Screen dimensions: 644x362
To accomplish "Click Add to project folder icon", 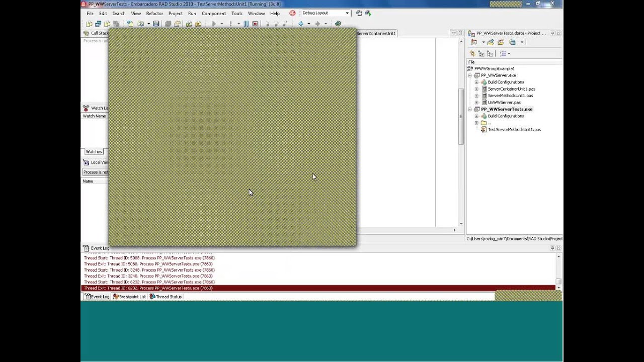I will coord(491,42).
